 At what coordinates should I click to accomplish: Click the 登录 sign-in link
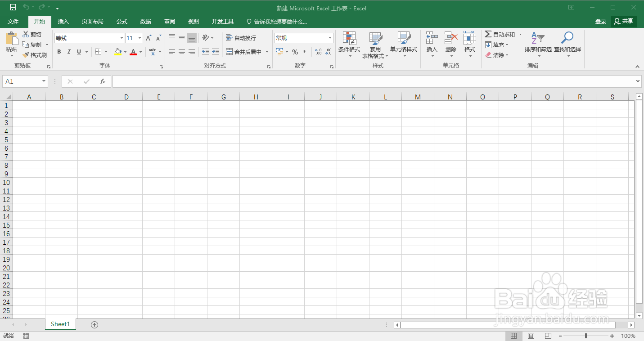(x=601, y=21)
